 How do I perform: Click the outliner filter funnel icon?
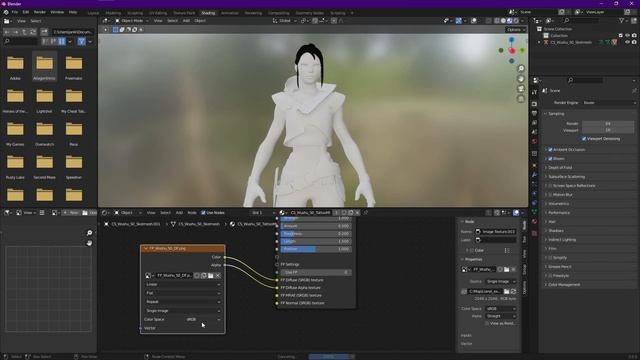tap(622, 20)
